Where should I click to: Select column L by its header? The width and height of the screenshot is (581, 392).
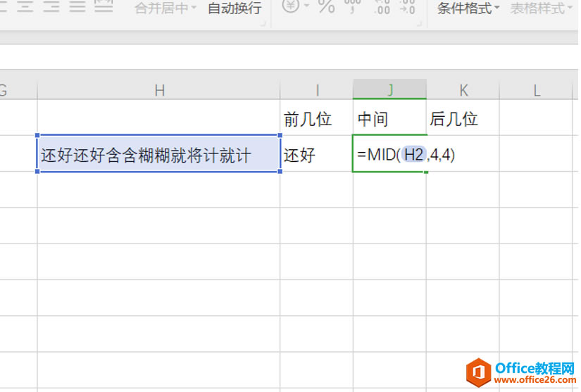point(536,90)
